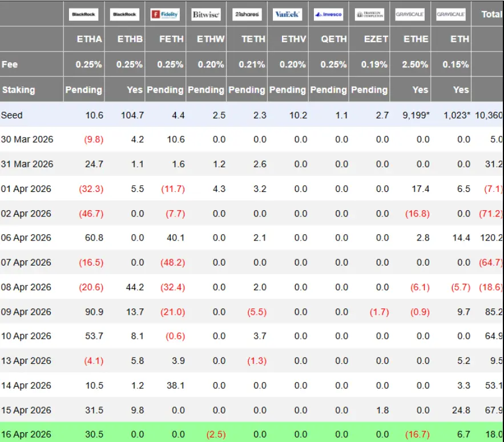This screenshot has width=504, height=442.
Task: Click the 15 Apr 2026 date
Action: point(26,410)
